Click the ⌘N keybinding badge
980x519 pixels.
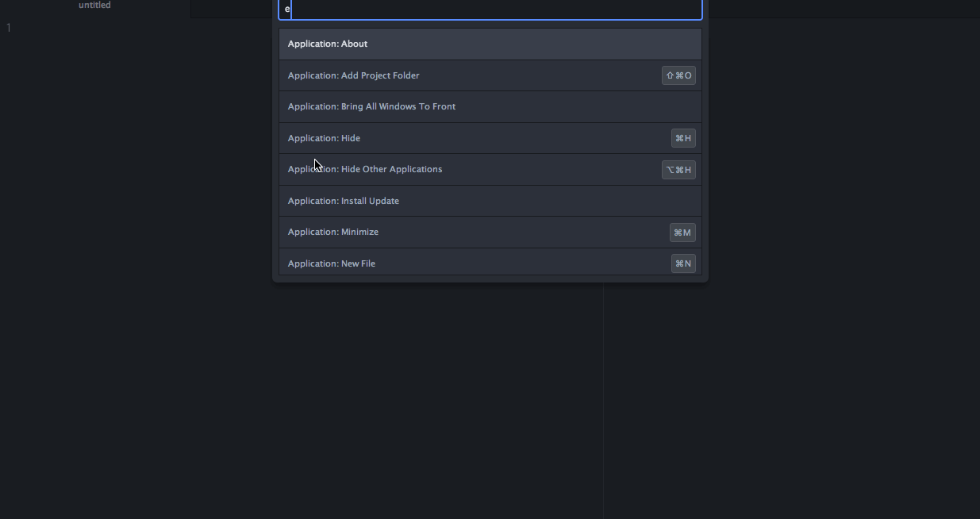[x=683, y=263]
